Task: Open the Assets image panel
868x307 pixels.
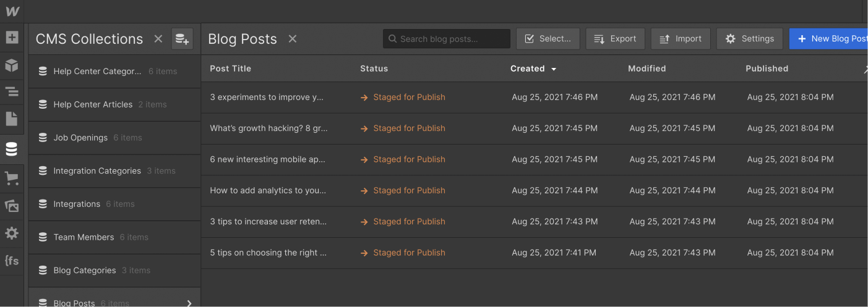Action: (x=12, y=206)
